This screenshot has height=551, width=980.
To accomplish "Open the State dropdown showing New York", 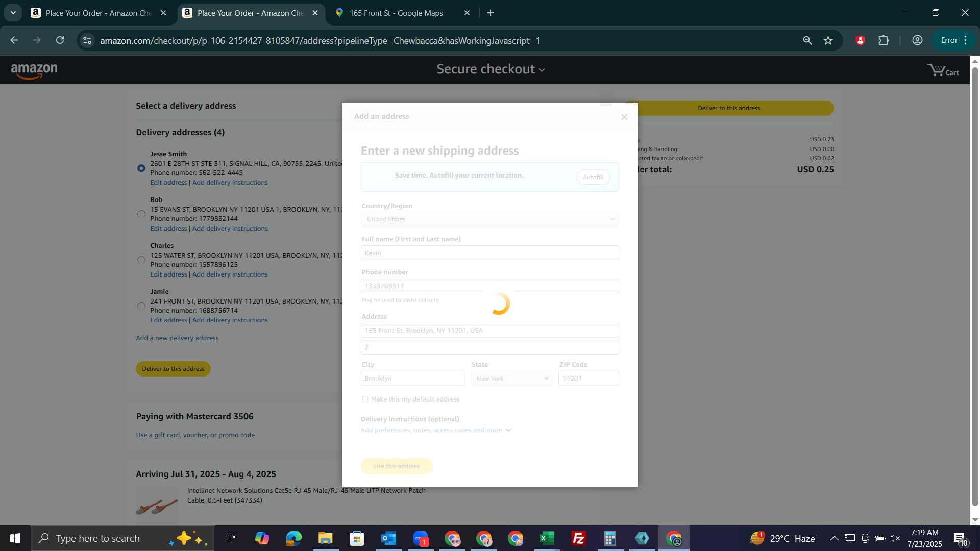I will pyautogui.click(x=512, y=379).
